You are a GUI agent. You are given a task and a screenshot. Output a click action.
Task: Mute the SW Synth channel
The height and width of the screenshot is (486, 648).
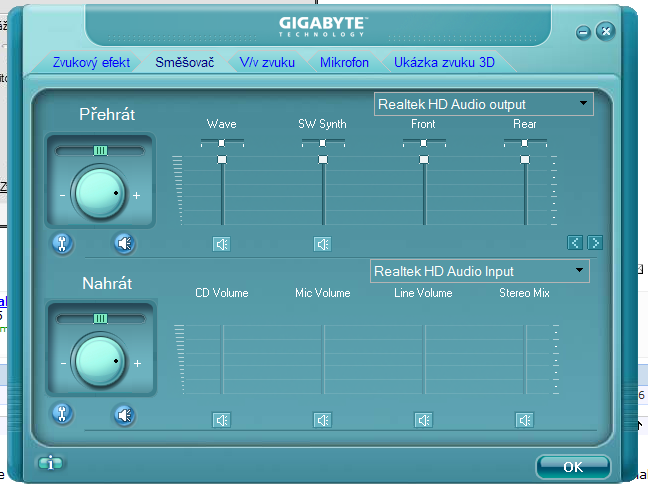tap(322, 244)
